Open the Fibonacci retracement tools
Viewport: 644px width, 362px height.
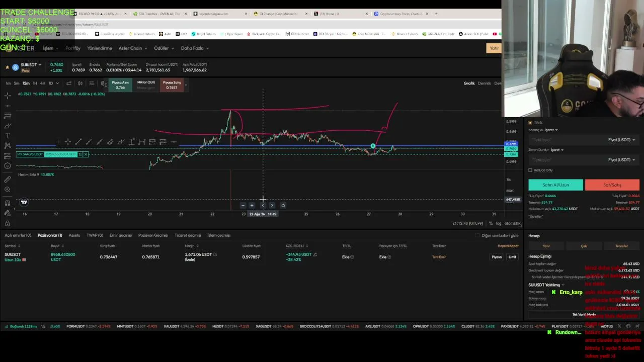pyautogui.click(x=8, y=116)
